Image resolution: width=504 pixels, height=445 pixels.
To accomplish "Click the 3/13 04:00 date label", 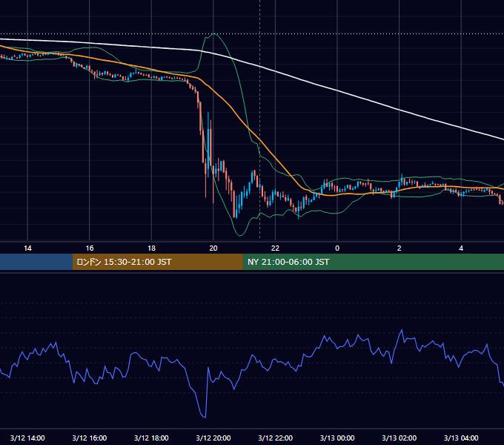I will coord(461,438).
